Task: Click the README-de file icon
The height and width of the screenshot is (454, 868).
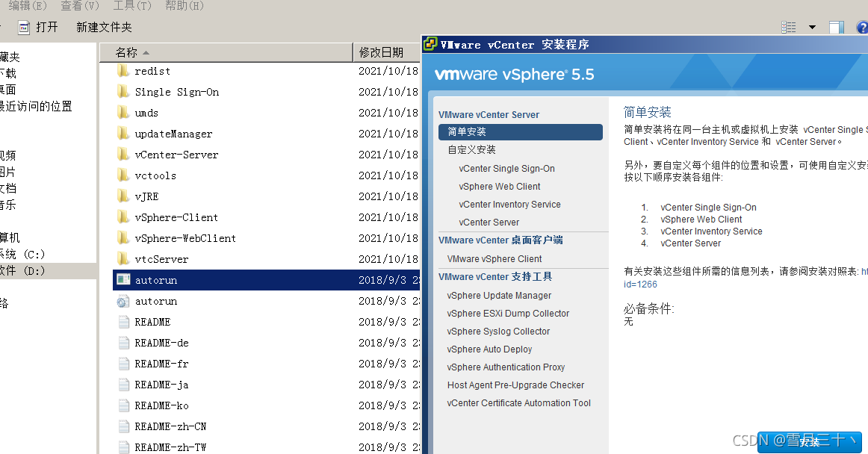Action: (123, 343)
